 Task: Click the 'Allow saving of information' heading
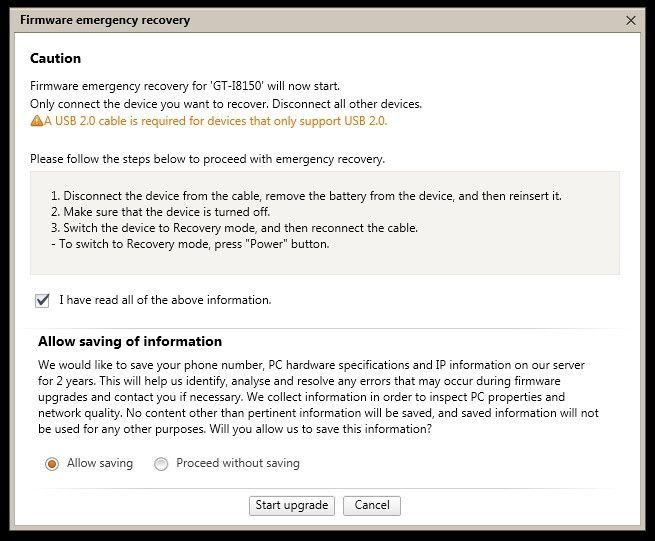click(130, 341)
